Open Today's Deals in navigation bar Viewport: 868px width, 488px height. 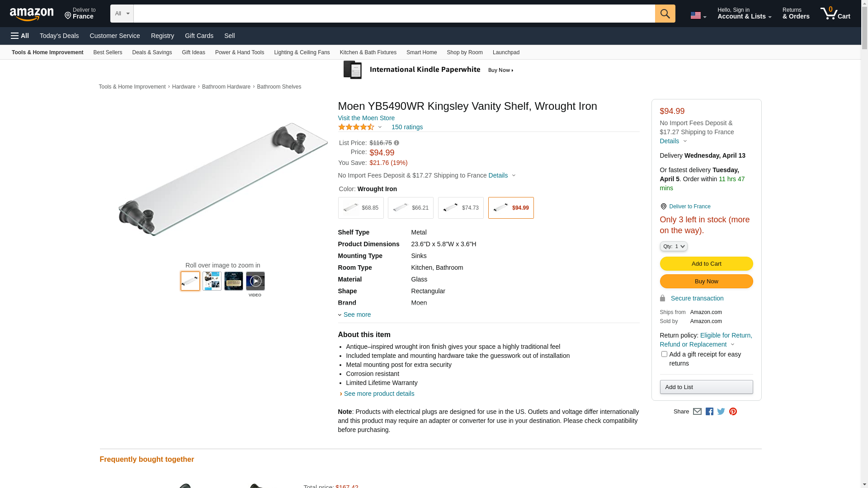pos(59,36)
